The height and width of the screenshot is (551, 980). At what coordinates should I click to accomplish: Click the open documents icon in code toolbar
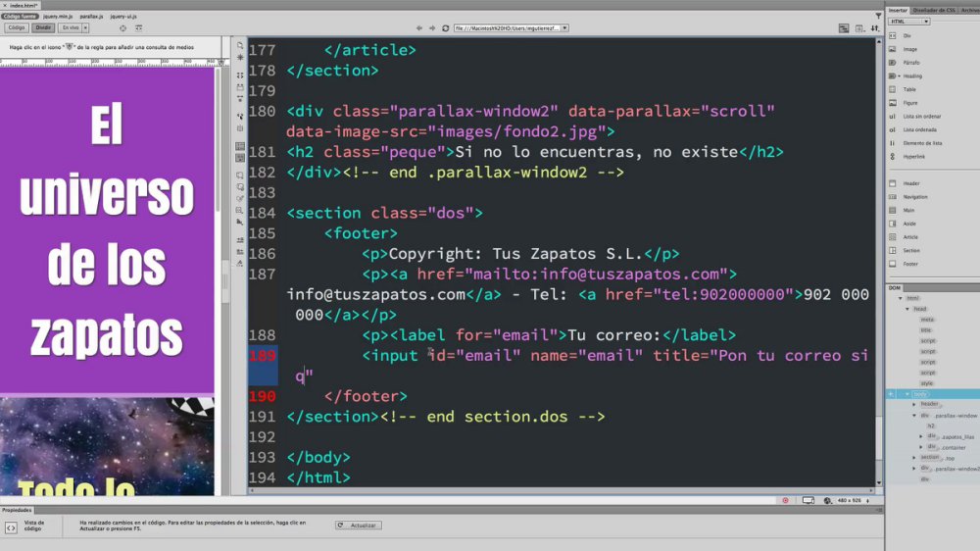point(240,46)
